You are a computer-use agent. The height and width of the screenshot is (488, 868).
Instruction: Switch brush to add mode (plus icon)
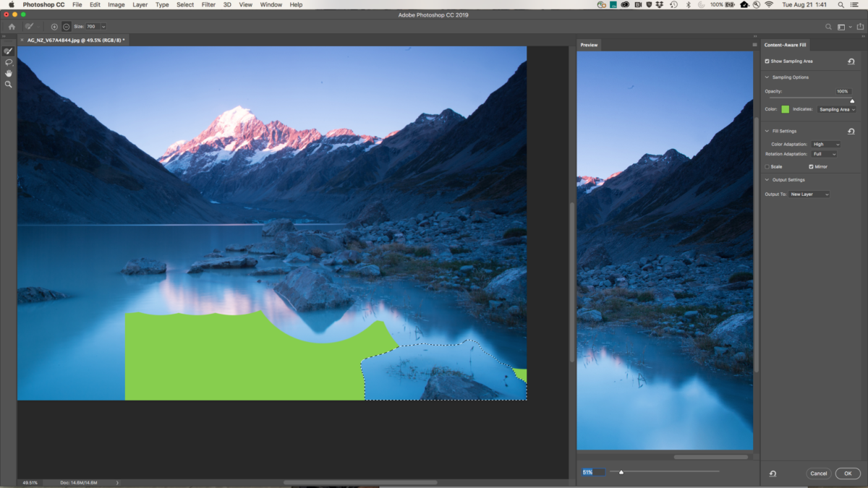pyautogui.click(x=54, y=27)
